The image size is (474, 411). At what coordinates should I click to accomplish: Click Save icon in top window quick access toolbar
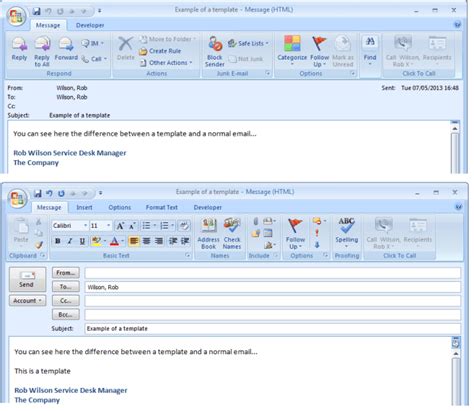tap(36, 11)
